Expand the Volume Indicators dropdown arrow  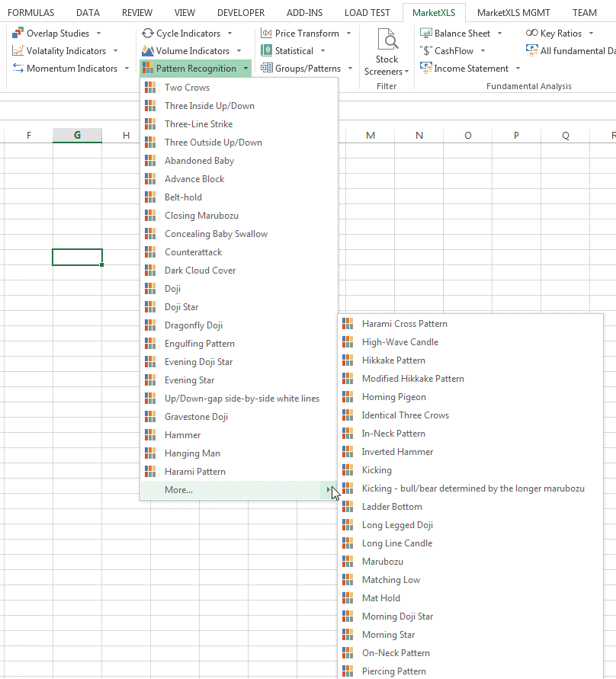[239, 51]
